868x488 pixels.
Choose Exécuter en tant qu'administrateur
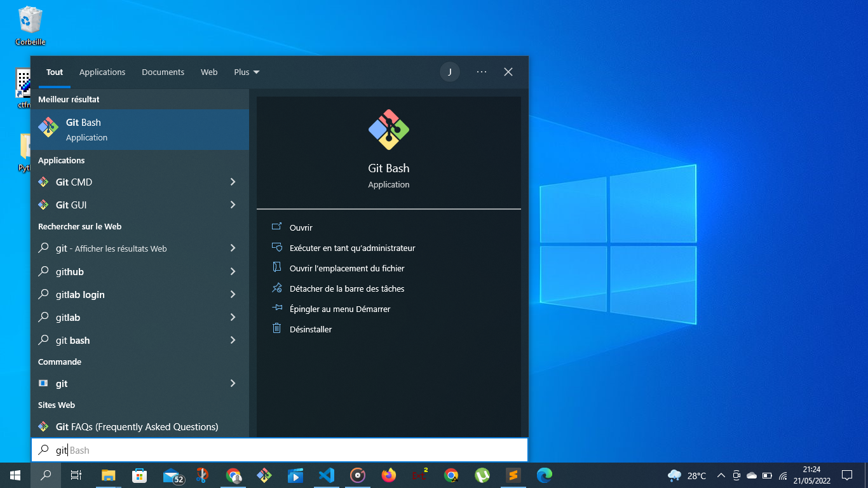tap(352, 248)
